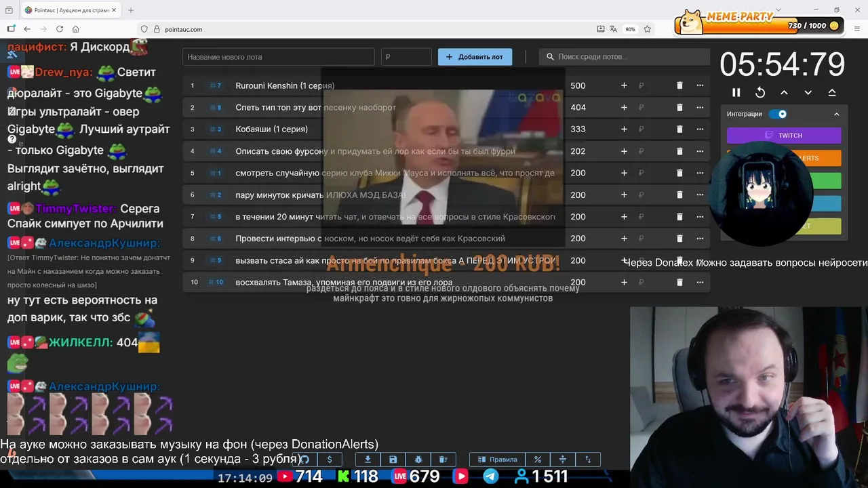
Task: Click the Правила button in bottom toolbar
Action: click(x=497, y=460)
